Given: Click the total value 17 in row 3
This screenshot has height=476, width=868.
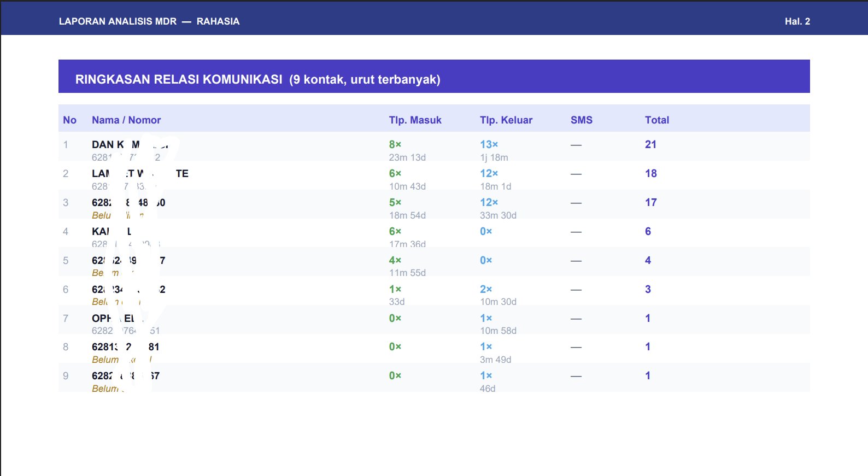Looking at the screenshot, I should pyautogui.click(x=650, y=203).
